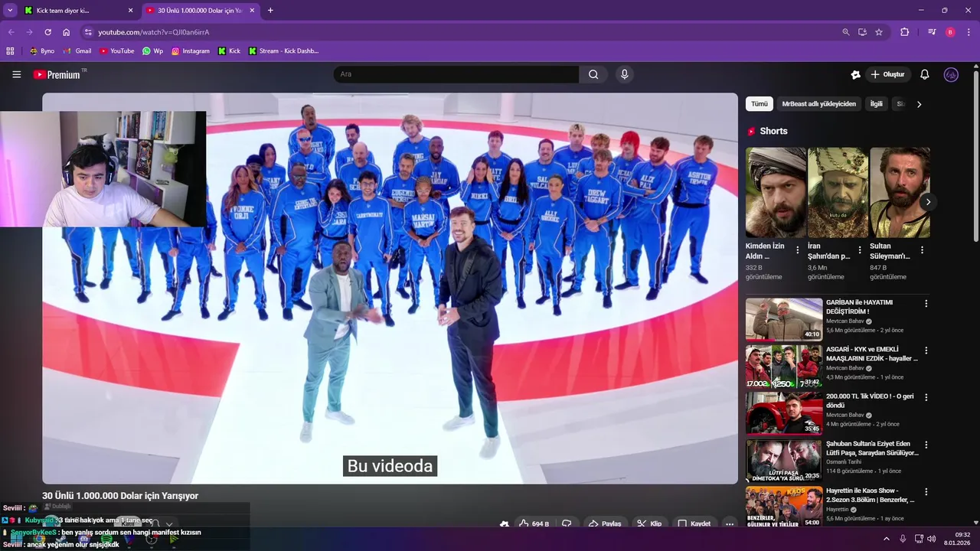This screenshot has height=551, width=980.
Task: Like the video showing 694 B
Action: pos(534,523)
